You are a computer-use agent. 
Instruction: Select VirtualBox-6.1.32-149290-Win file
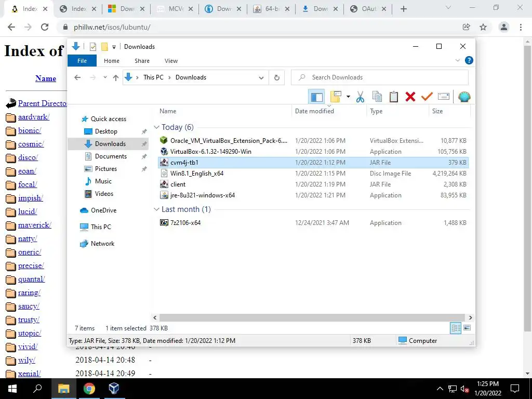click(313, 152)
